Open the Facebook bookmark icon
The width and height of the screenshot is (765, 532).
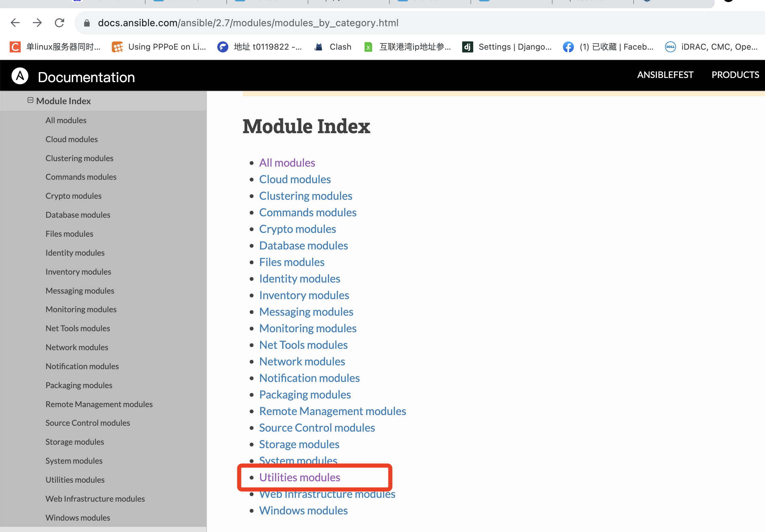pyautogui.click(x=568, y=47)
